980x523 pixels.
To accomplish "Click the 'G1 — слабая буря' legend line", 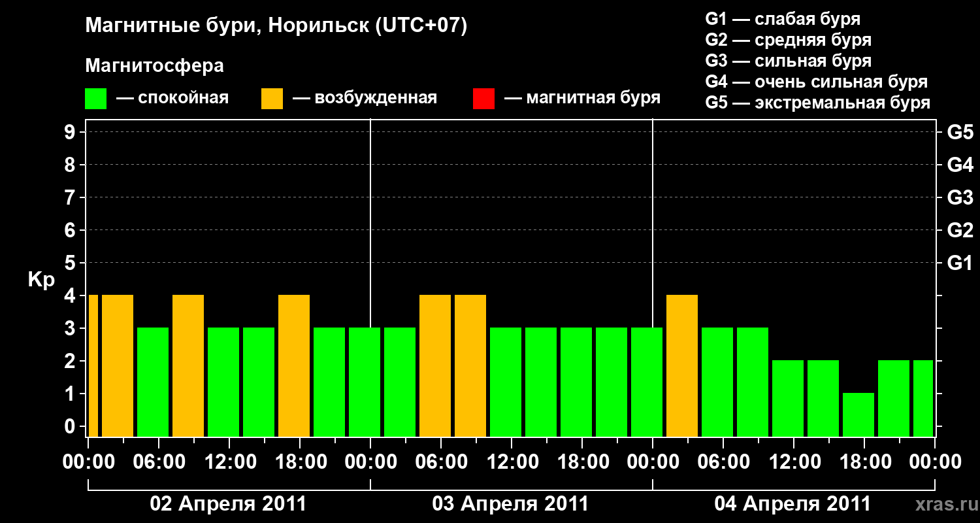I will 783,19.
